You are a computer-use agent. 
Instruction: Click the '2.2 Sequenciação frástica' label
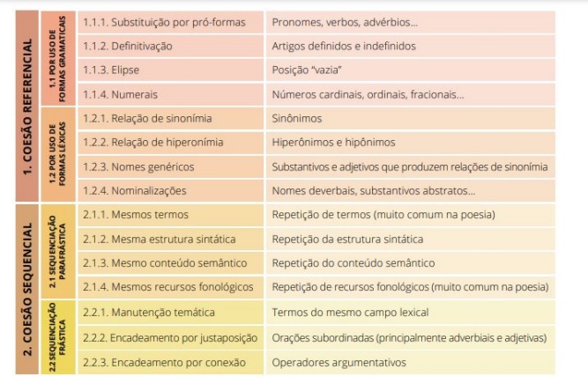coord(58,336)
